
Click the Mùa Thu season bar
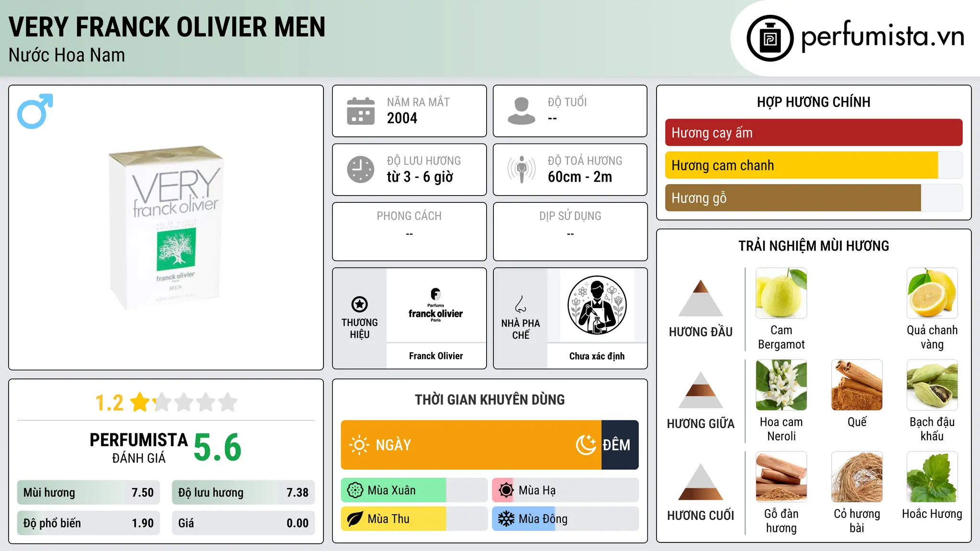(414, 519)
